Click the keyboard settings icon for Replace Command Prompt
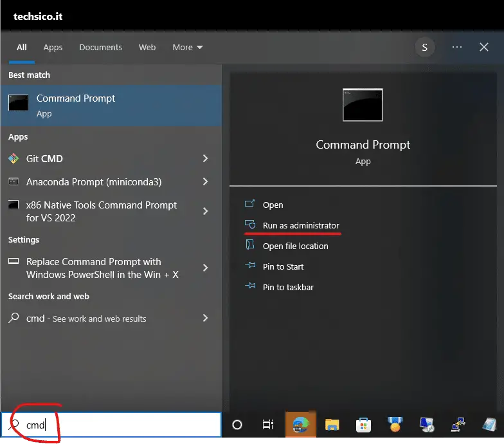Screen dimensions: 504x444 pyautogui.click(x=14, y=261)
